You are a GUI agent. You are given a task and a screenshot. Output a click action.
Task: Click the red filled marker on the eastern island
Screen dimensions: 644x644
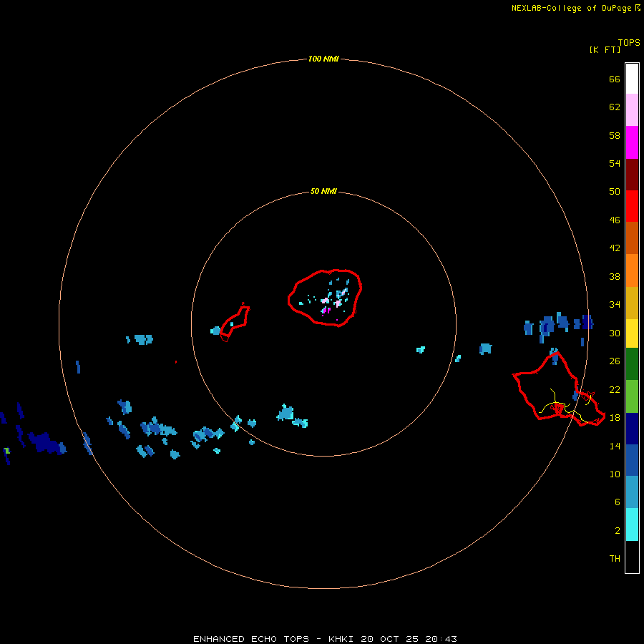click(x=559, y=408)
